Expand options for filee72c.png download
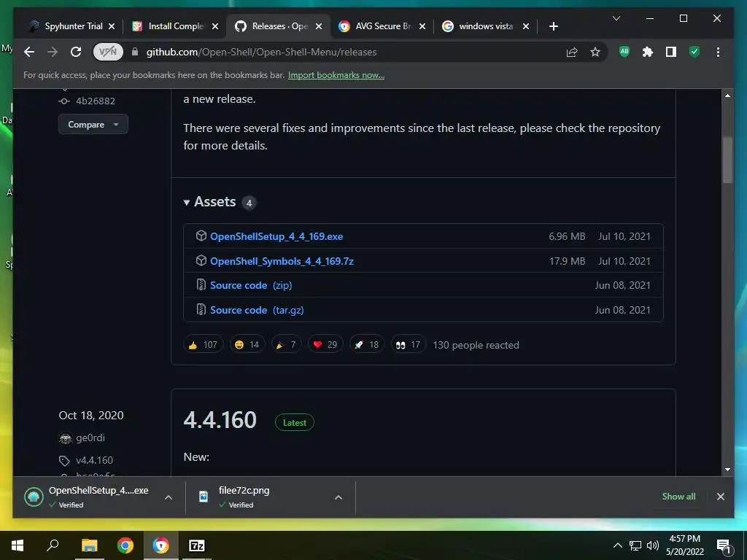Viewport: 747px width, 560px height. (338, 497)
